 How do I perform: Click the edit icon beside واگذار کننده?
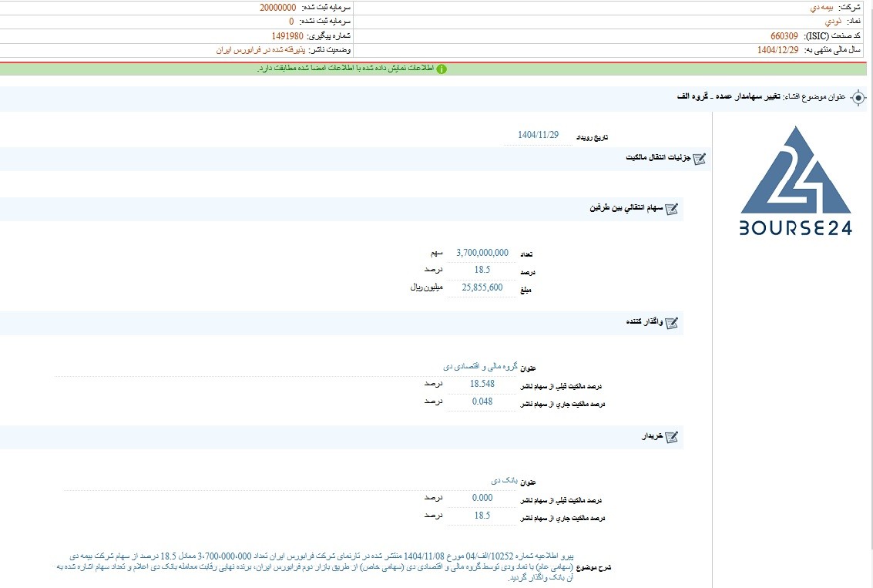pyautogui.click(x=672, y=323)
